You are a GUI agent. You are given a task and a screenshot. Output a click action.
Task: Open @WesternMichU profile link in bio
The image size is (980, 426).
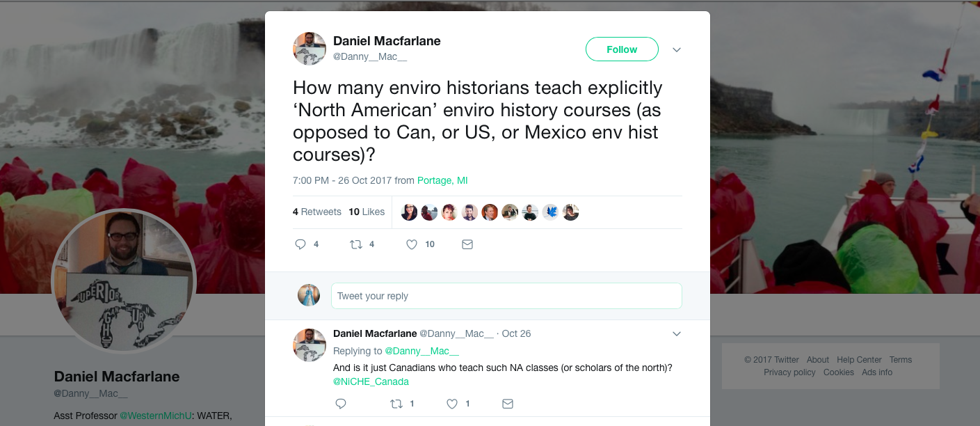click(x=156, y=416)
